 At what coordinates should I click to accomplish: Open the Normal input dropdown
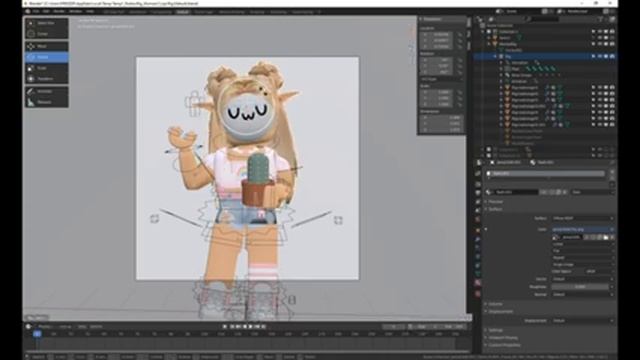(582, 294)
